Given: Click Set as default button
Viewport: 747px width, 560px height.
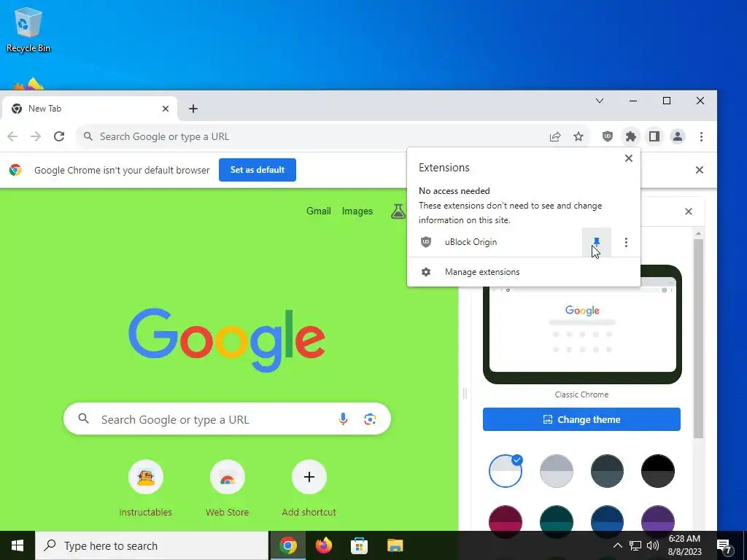Looking at the screenshot, I should pyautogui.click(x=258, y=170).
